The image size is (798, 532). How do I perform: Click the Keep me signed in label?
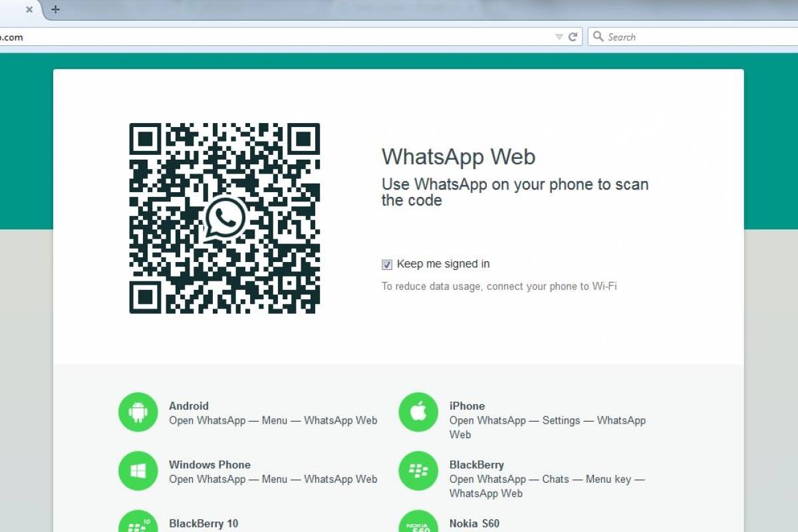pyautogui.click(x=443, y=264)
